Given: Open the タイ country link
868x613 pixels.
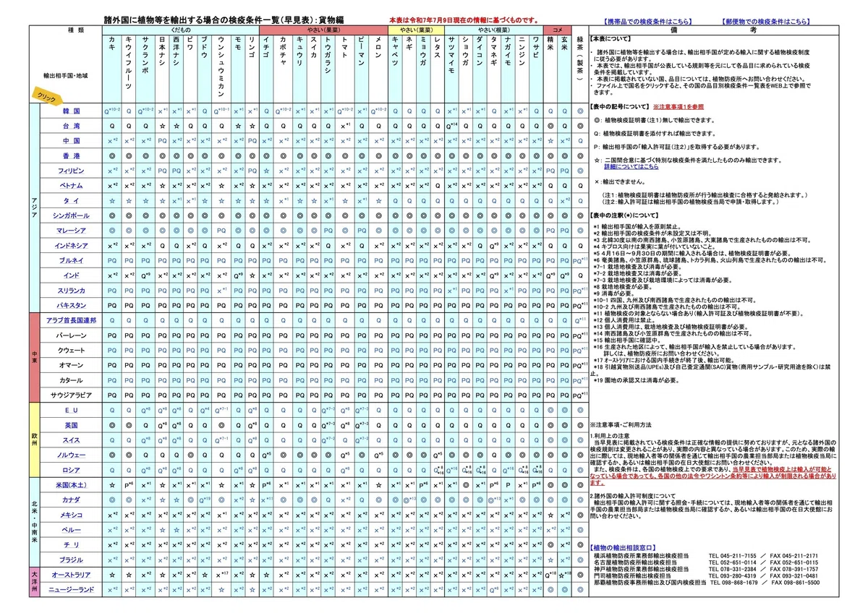Looking at the screenshot, I should (x=71, y=200).
